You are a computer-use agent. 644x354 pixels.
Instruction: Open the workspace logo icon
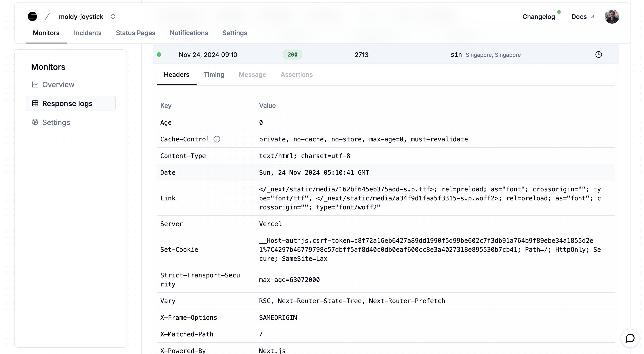(32, 16)
